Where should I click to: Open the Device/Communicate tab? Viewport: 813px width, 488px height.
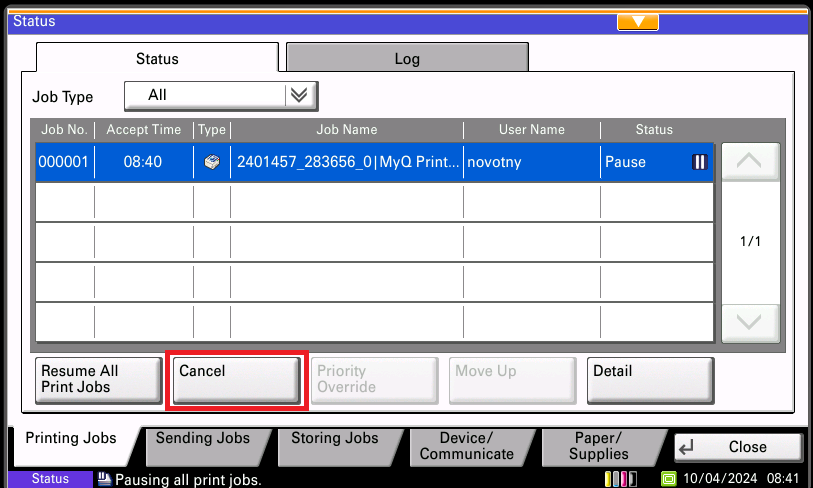pos(466,446)
